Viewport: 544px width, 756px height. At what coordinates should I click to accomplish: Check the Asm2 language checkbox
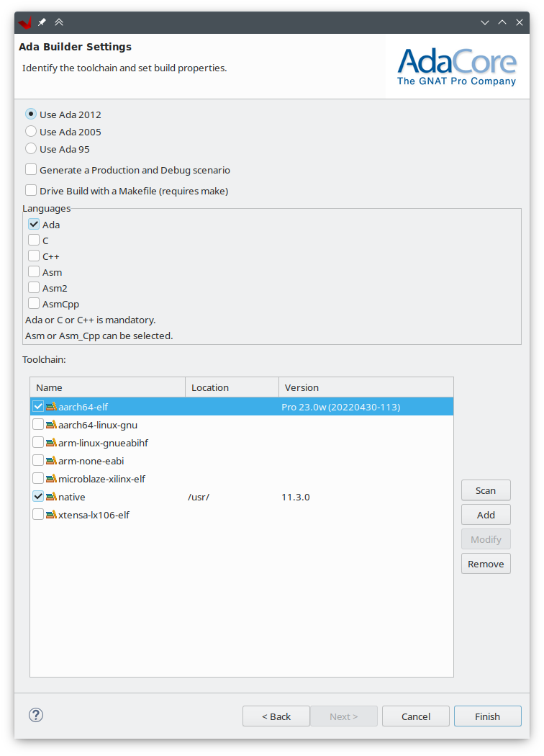coord(34,288)
